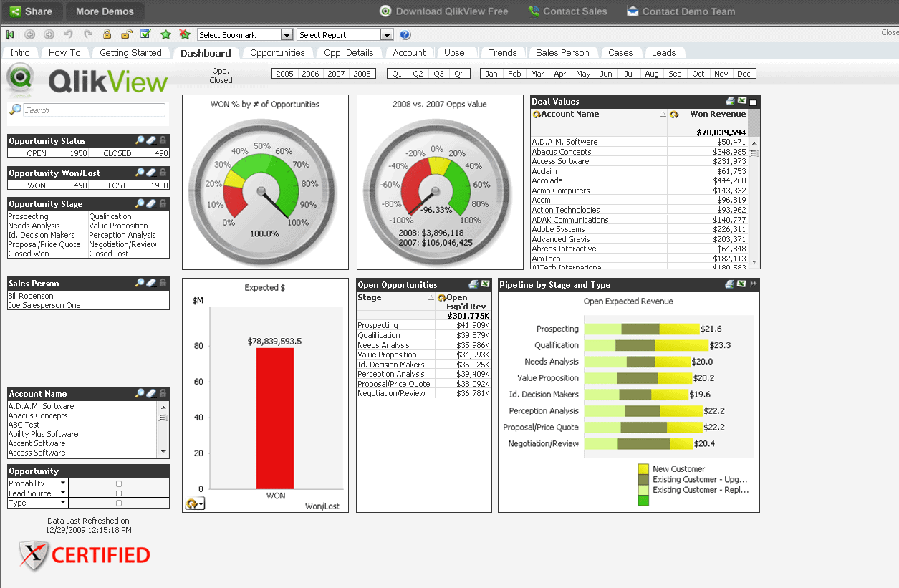Switch to the Opportunities tab
The image size is (899, 588).
point(277,52)
